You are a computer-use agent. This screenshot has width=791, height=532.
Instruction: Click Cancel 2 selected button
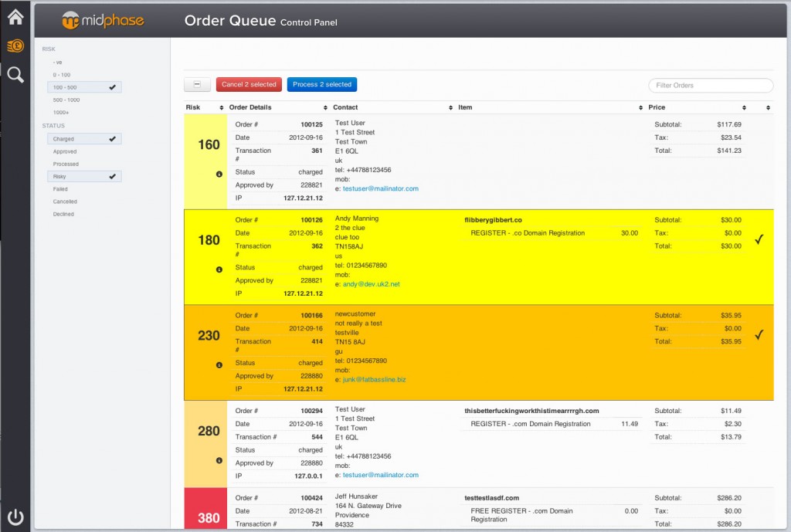coord(249,85)
